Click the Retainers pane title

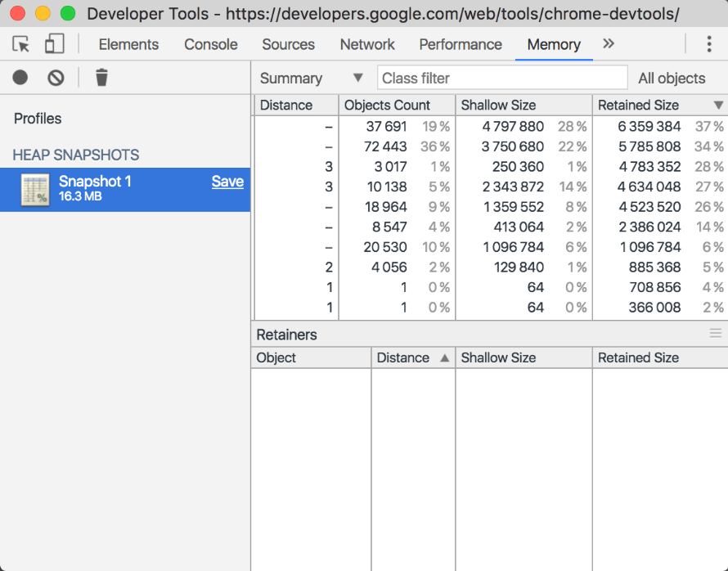coord(286,335)
